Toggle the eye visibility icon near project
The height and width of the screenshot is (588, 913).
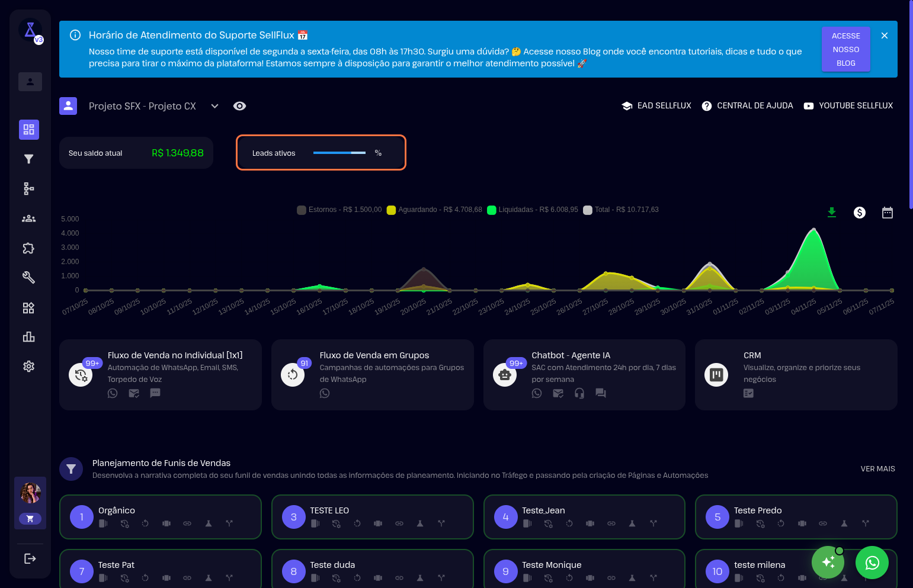point(239,106)
